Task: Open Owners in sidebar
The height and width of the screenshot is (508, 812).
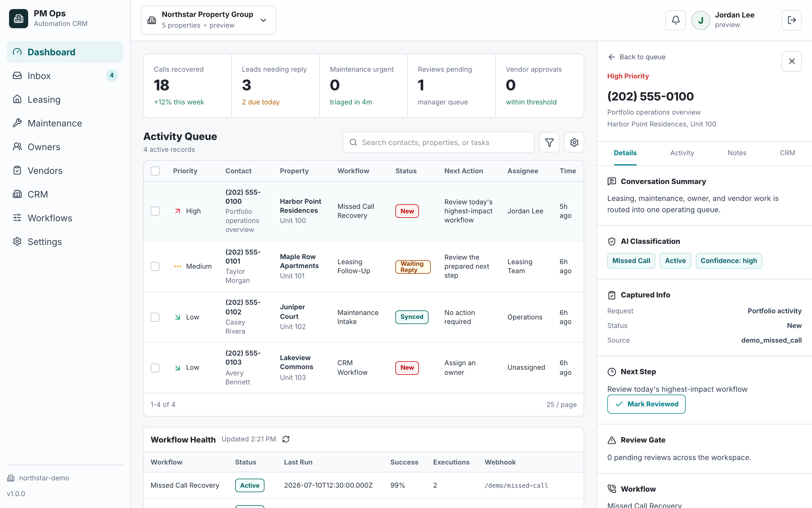Action: pyautogui.click(x=65, y=147)
